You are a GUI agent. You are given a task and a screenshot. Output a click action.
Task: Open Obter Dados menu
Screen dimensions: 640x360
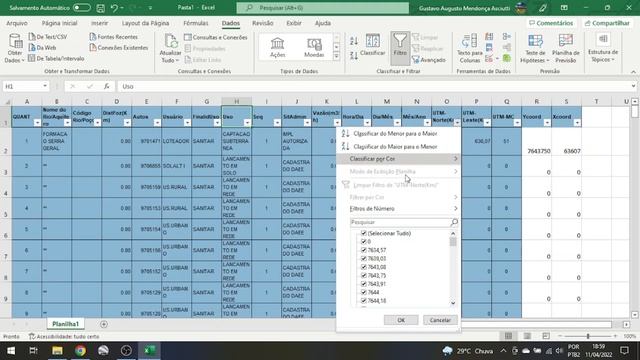point(15,48)
